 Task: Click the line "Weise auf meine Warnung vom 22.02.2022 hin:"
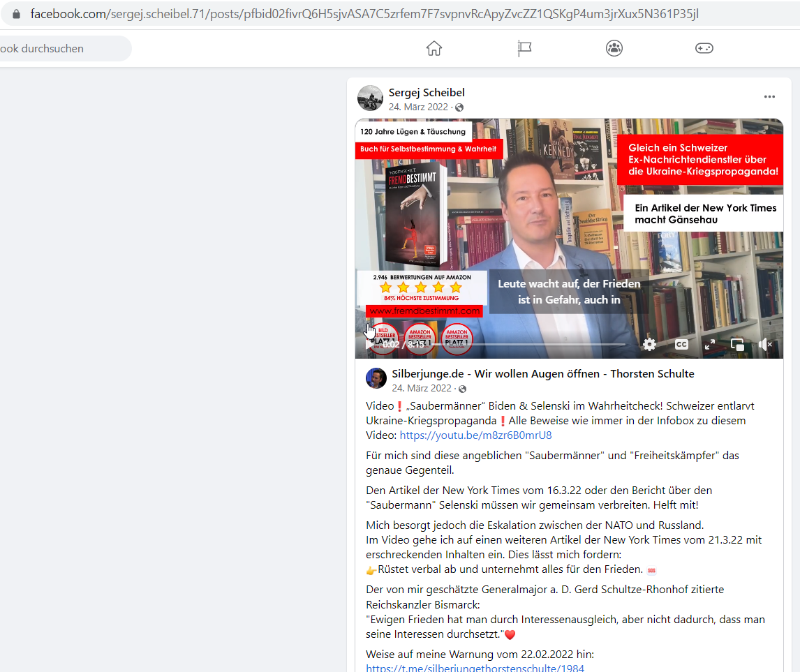(480, 654)
